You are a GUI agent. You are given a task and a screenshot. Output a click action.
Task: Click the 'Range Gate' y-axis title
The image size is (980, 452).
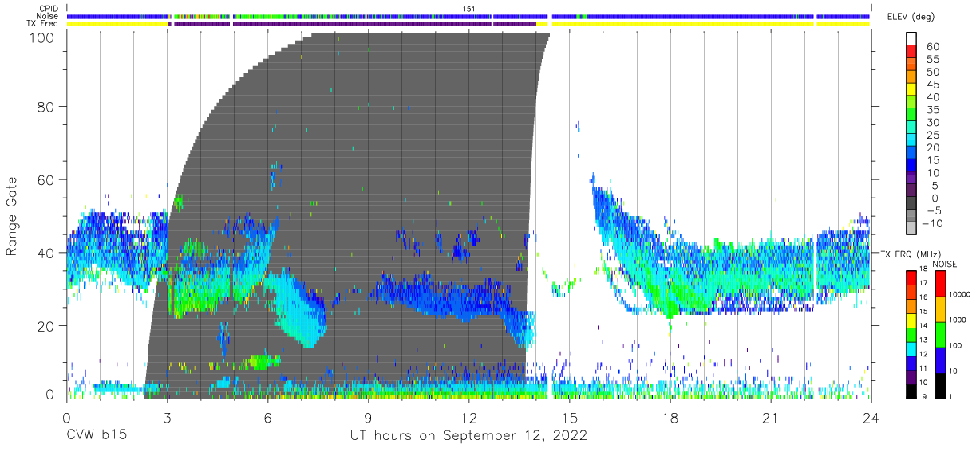click(x=12, y=217)
